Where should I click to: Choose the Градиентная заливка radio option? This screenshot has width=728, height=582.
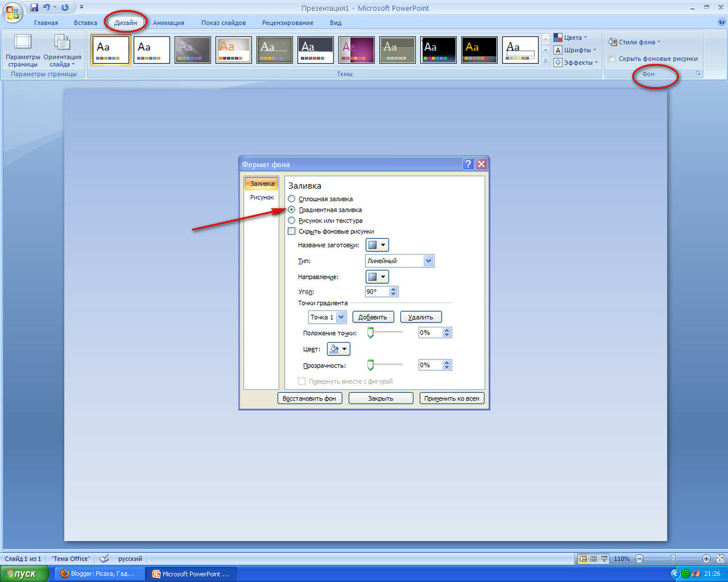[x=292, y=210]
